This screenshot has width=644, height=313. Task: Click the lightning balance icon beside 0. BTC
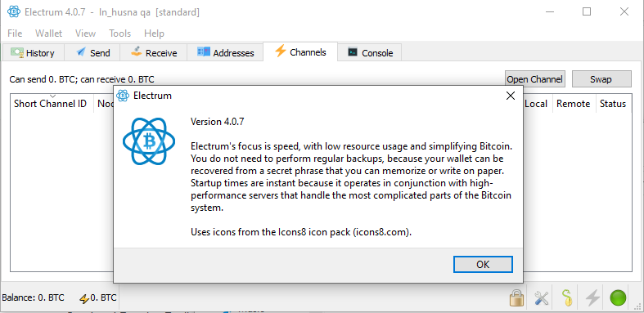(84, 298)
